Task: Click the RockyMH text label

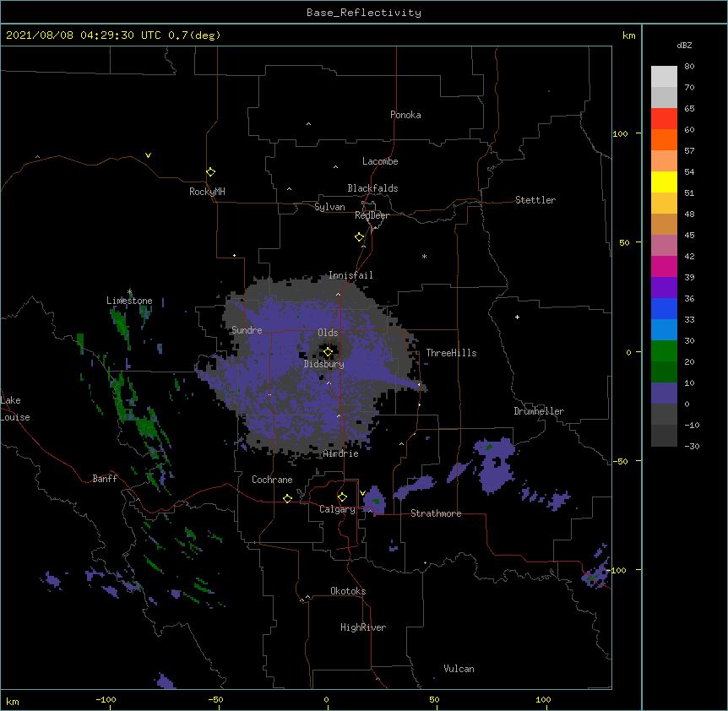Action: pyautogui.click(x=207, y=192)
